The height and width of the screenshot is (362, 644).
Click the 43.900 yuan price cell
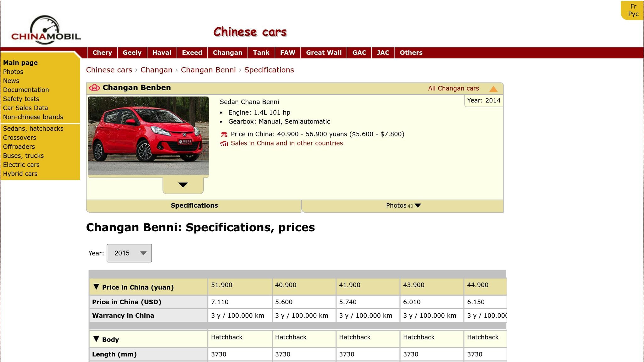coord(432,287)
